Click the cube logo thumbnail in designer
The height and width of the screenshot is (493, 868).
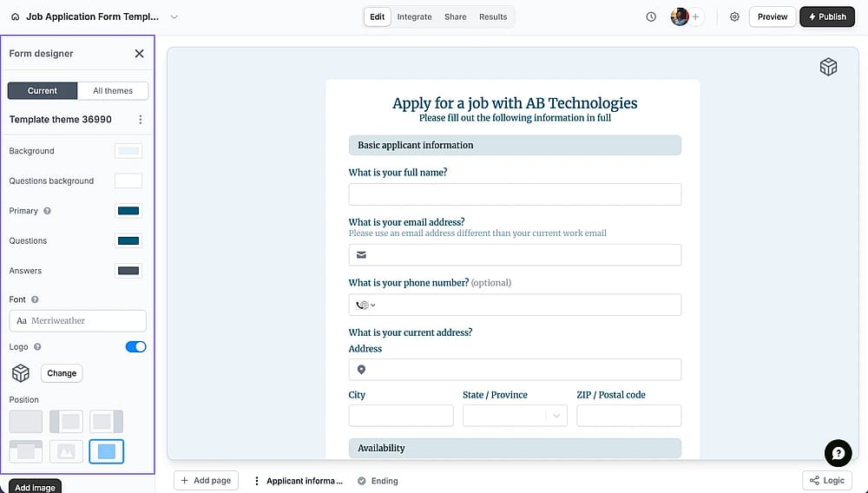21,373
